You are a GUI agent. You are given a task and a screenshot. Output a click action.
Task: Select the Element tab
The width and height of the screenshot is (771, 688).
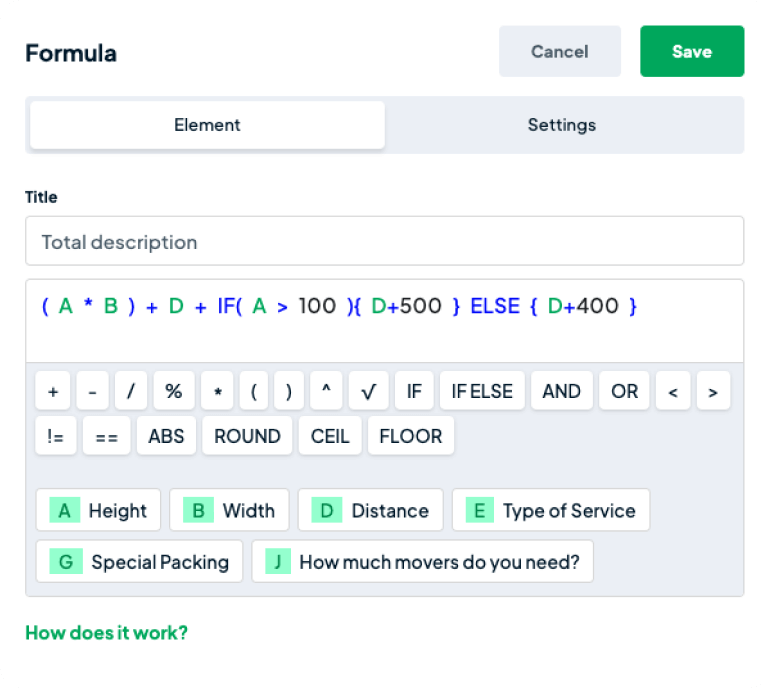pos(207,125)
